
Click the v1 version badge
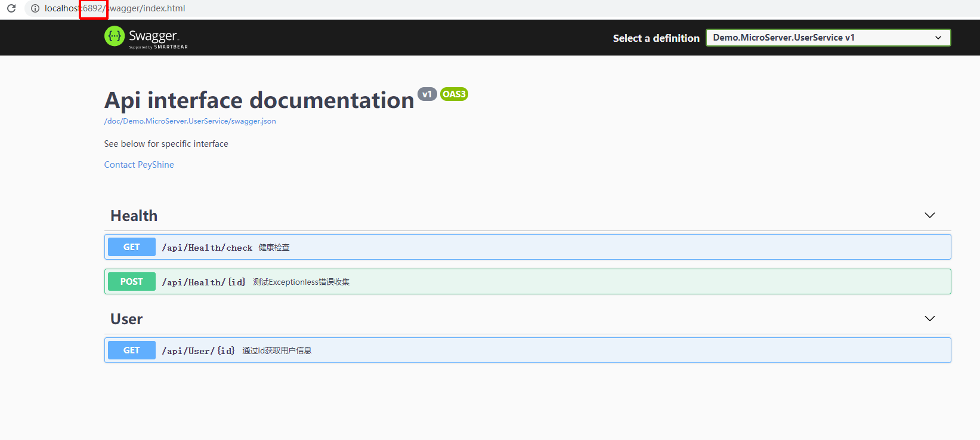pyautogui.click(x=427, y=94)
